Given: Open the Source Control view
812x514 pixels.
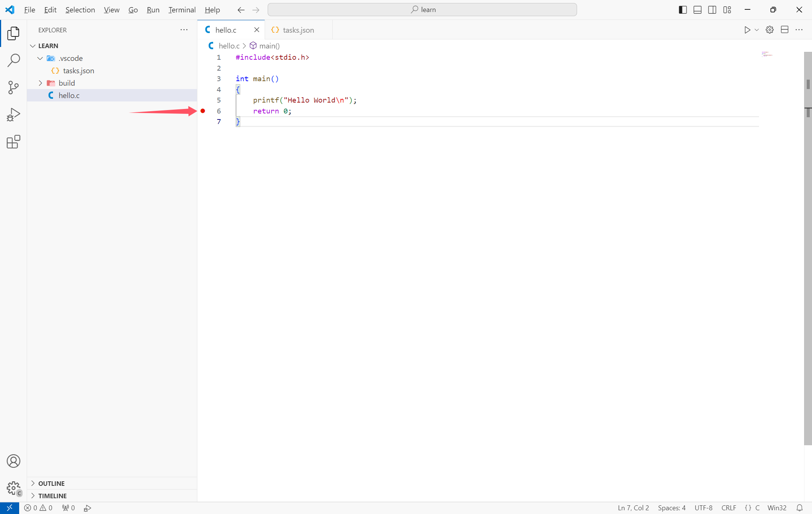Looking at the screenshot, I should point(14,88).
